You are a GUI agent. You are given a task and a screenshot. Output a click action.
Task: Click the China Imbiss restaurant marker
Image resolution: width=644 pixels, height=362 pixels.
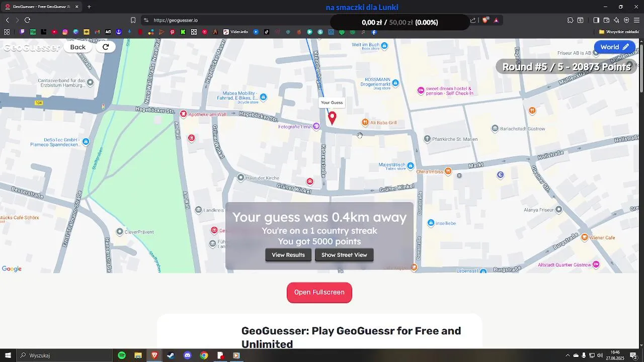(448, 171)
